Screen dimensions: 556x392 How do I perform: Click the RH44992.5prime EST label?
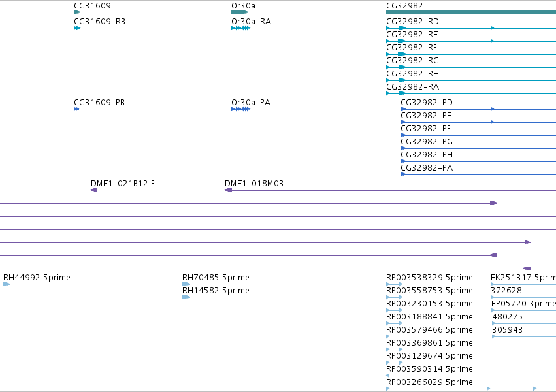point(37,278)
